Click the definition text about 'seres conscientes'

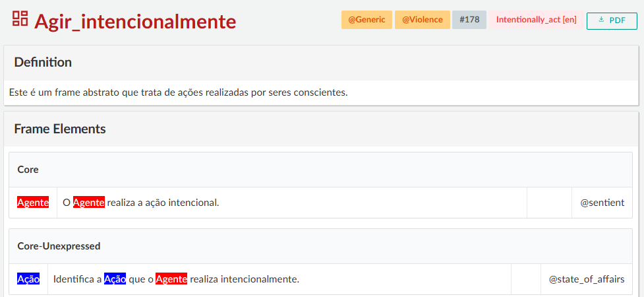click(178, 92)
